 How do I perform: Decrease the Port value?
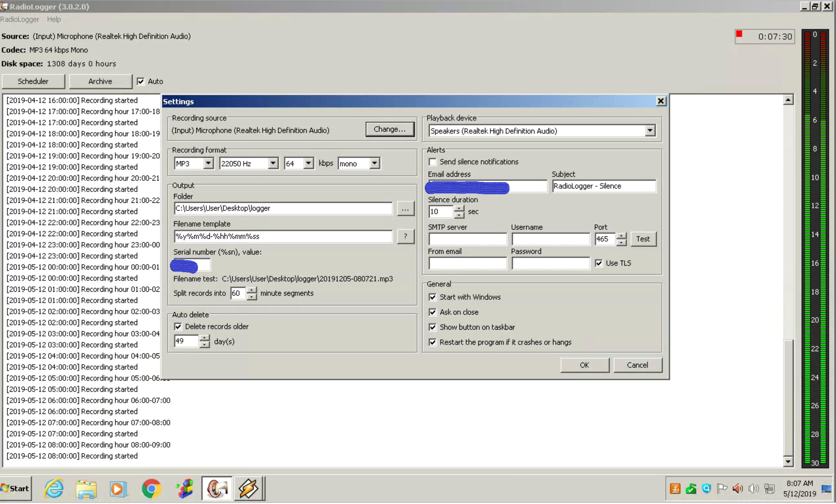click(x=621, y=242)
